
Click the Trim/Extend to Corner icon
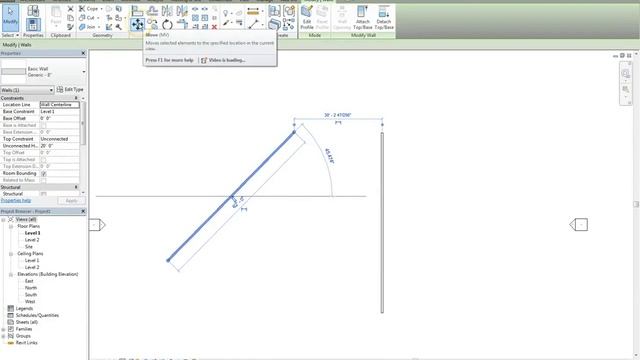pos(182,25)
